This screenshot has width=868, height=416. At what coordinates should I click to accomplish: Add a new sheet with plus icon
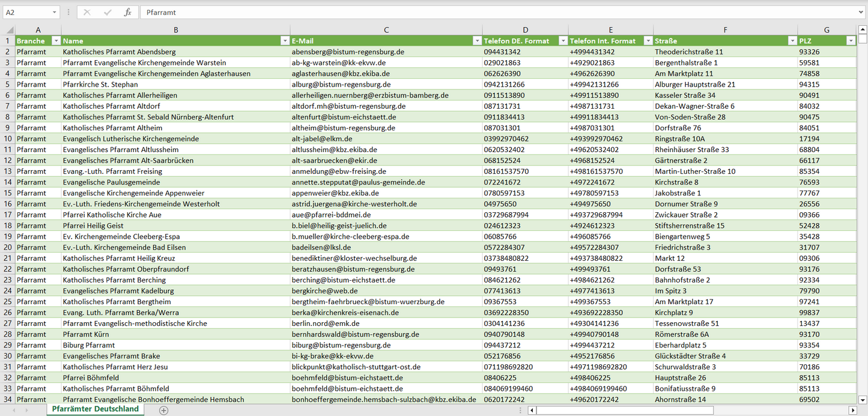coord(163,410)
